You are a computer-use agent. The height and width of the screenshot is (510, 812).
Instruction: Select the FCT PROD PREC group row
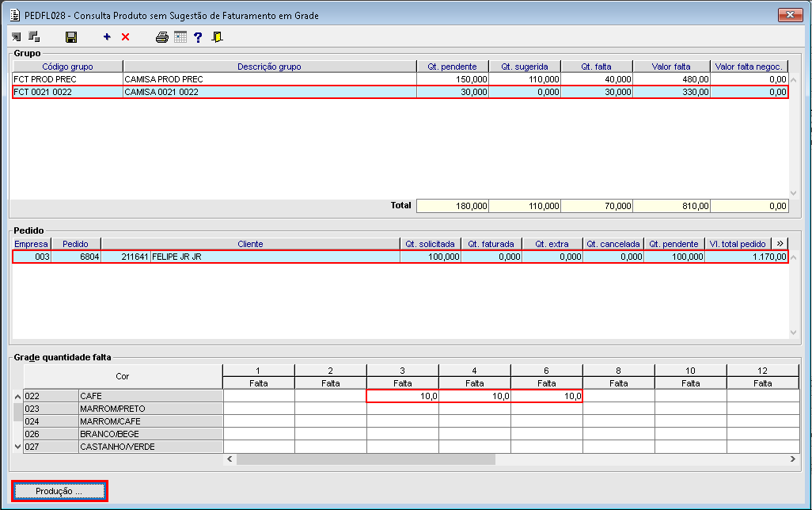[400, 79]
